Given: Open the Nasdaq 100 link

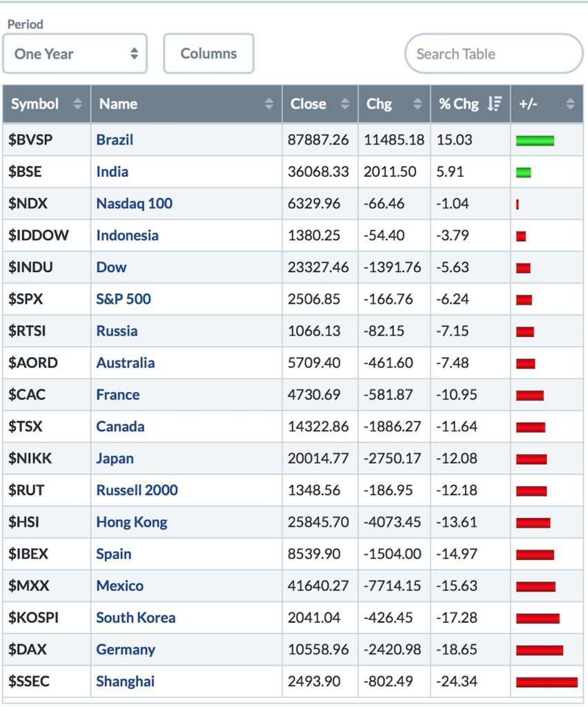Looking at the screenshot, I should pyautogui.click(x=135, y=204).
